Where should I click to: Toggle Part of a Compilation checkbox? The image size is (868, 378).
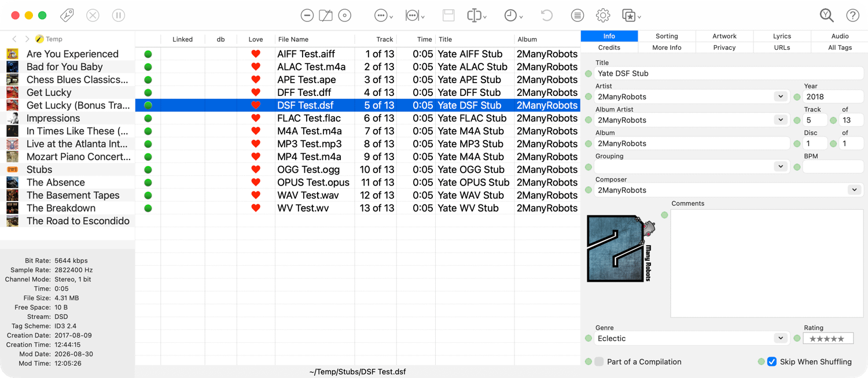[x=599, y=362]
